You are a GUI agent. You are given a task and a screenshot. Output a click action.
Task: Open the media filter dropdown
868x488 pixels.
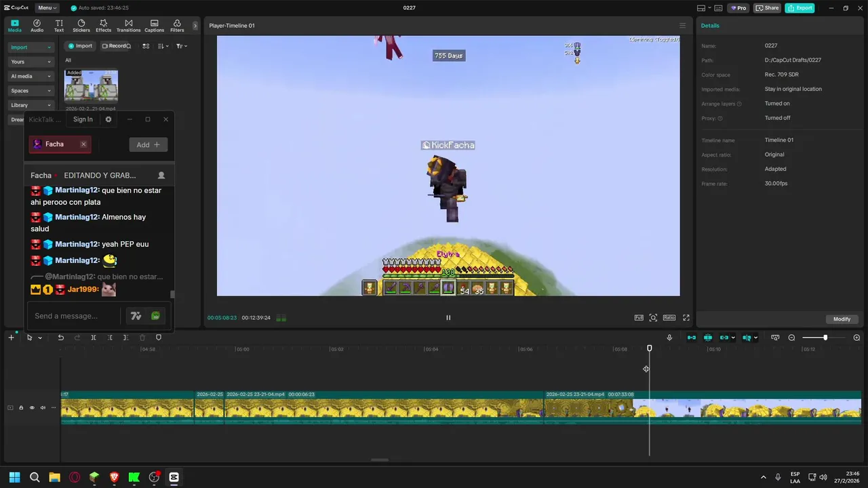tap(182, 46)
